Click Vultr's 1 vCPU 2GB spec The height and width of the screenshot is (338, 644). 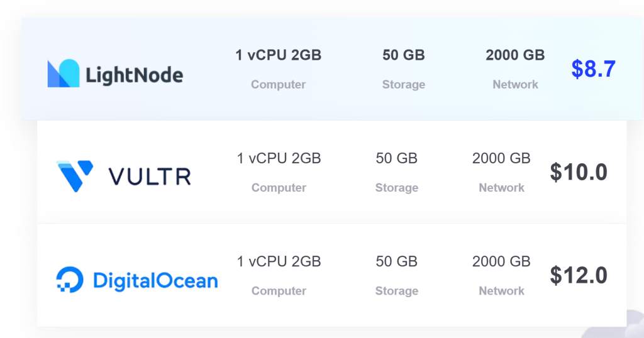279,158
